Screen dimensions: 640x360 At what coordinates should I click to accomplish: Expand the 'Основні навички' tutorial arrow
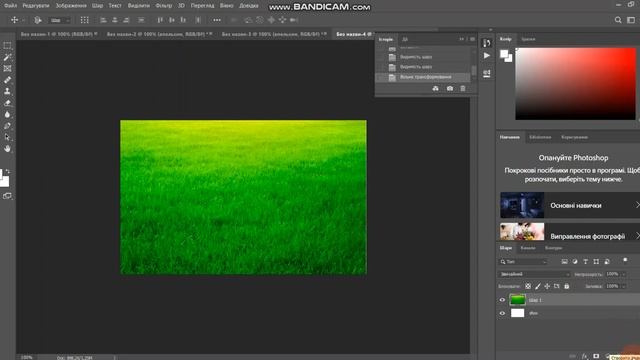pyautogui.click(x=637, y=205)
